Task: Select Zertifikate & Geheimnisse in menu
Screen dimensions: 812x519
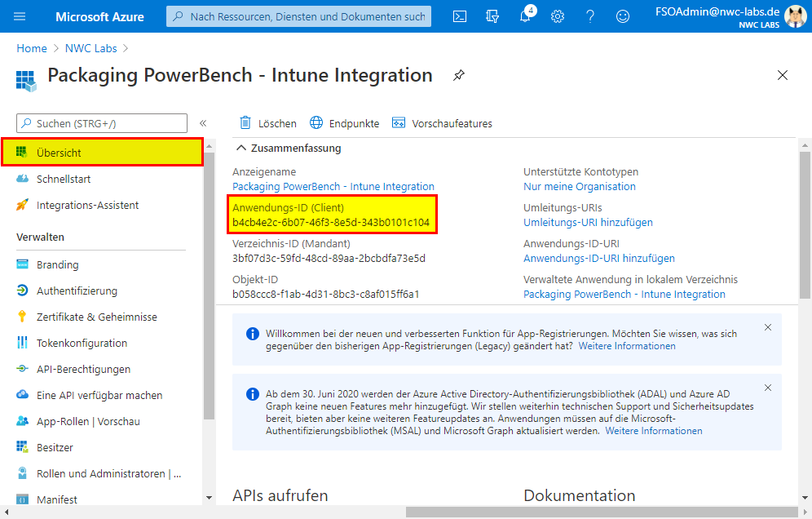Action: pyautogui.click(x=96, y=317)
